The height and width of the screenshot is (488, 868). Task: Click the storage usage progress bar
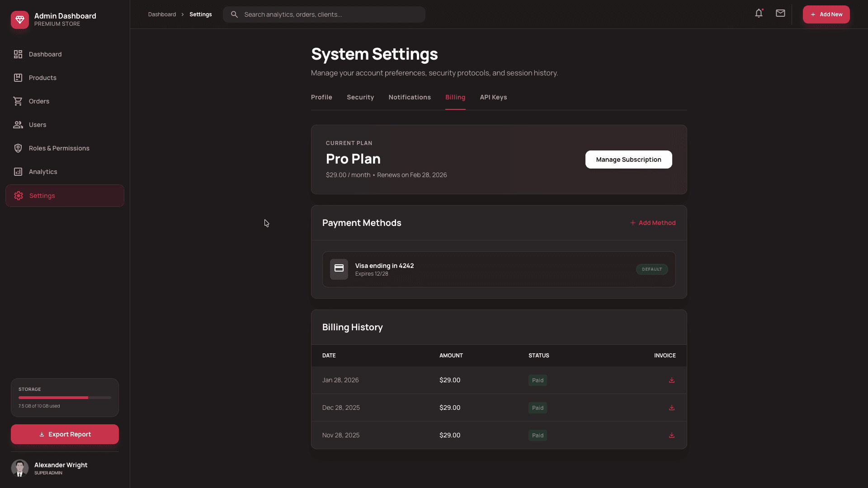(x=64, y=398)
